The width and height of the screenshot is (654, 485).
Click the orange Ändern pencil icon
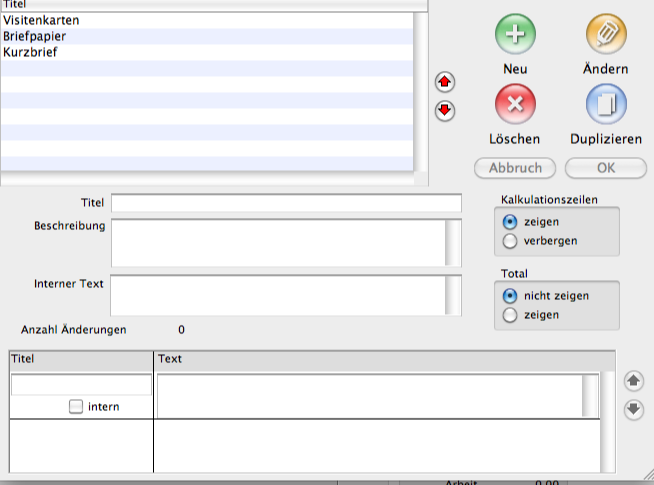[605, 35]
